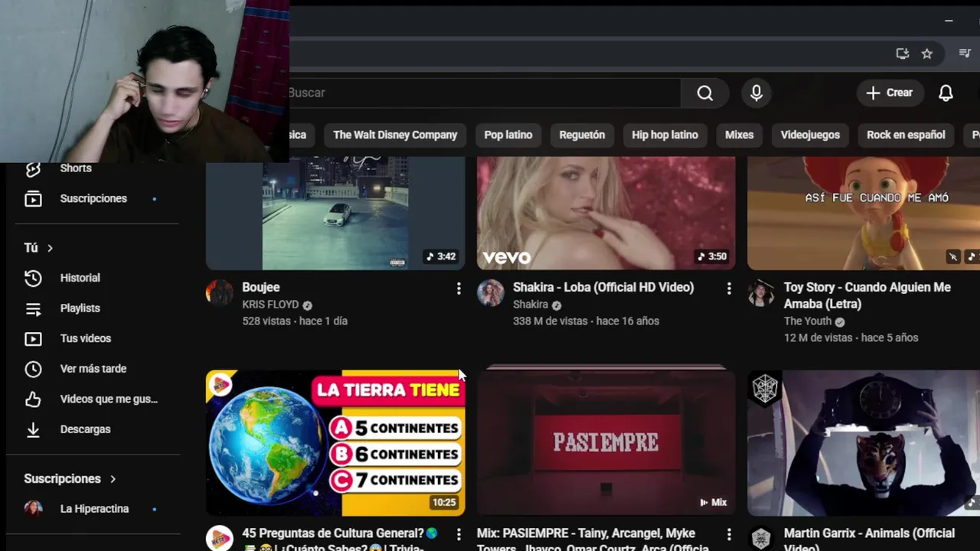This screenshot has width=980, height=551.
Task: Focus the Buscar search field
Action: (x=484, y=93)
